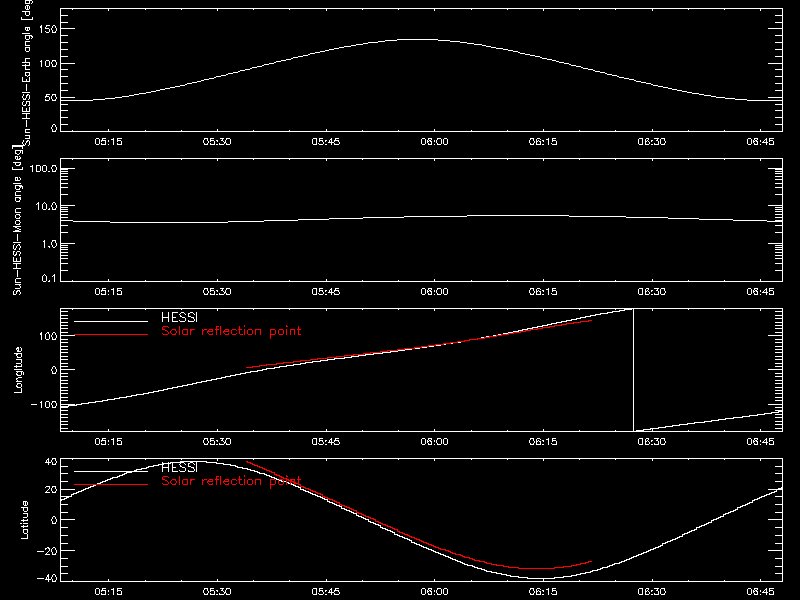Click the 100 tick on Longitude axis
The image size is (800, 600).
tap(47, 336)
